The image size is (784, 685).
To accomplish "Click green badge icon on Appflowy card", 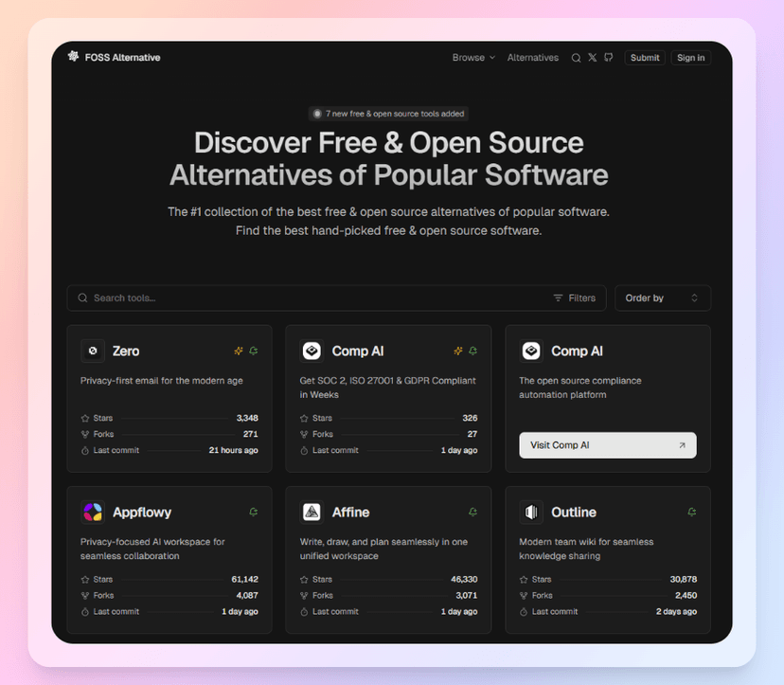I will [x=254, y=512].
